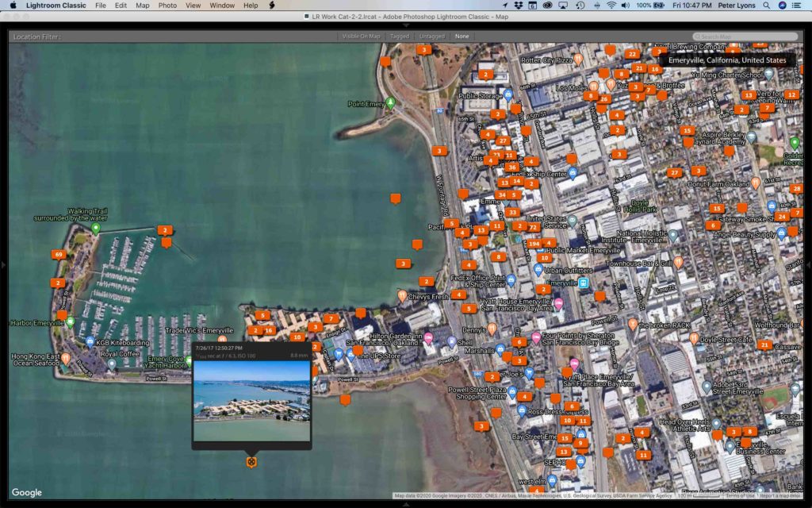The height and width of the screenshot is (508, 812).
Task: Open the Notification Center icon
Action: [796, 6]
